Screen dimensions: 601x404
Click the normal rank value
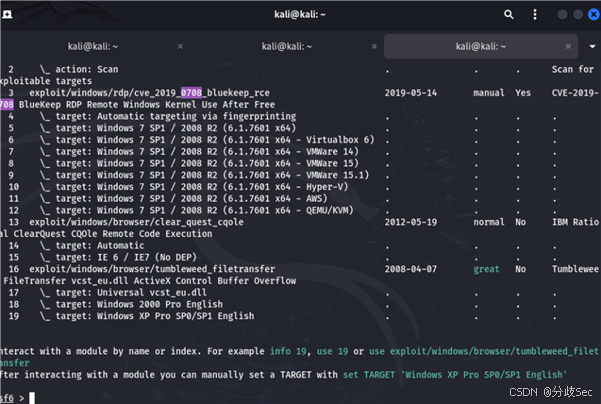coord(489,222)
